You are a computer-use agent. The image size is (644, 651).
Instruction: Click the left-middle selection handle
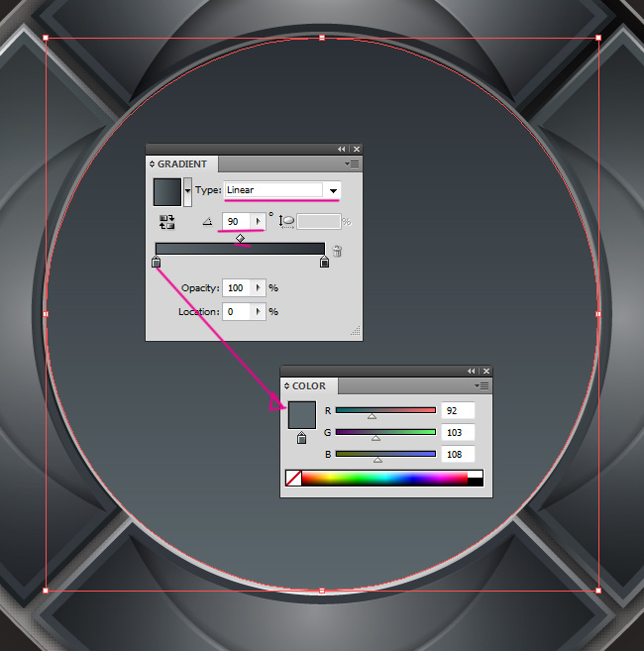(46, 314)
